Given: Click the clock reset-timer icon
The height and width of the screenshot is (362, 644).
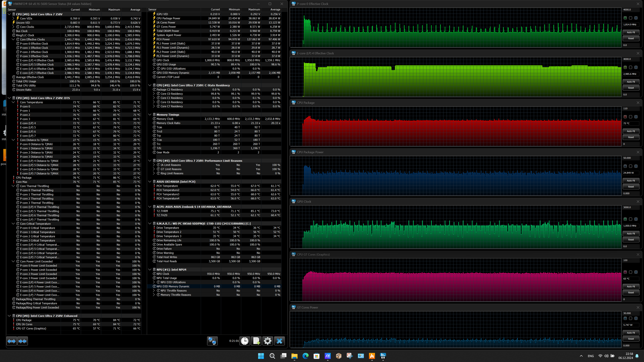Looking at the screenshot, I should tap(245, 341).
